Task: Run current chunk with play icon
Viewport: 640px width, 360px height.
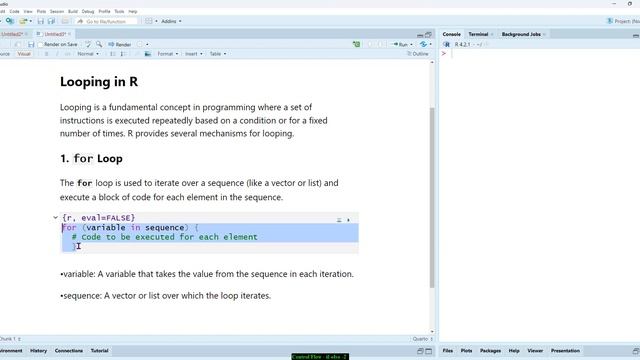Action: tap(348, 220)
